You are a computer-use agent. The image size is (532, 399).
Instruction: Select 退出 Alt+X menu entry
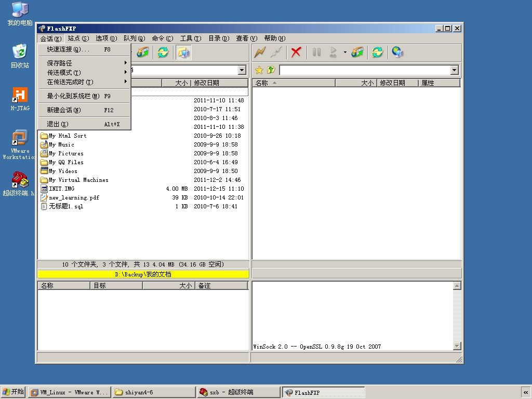coord(84,124)
